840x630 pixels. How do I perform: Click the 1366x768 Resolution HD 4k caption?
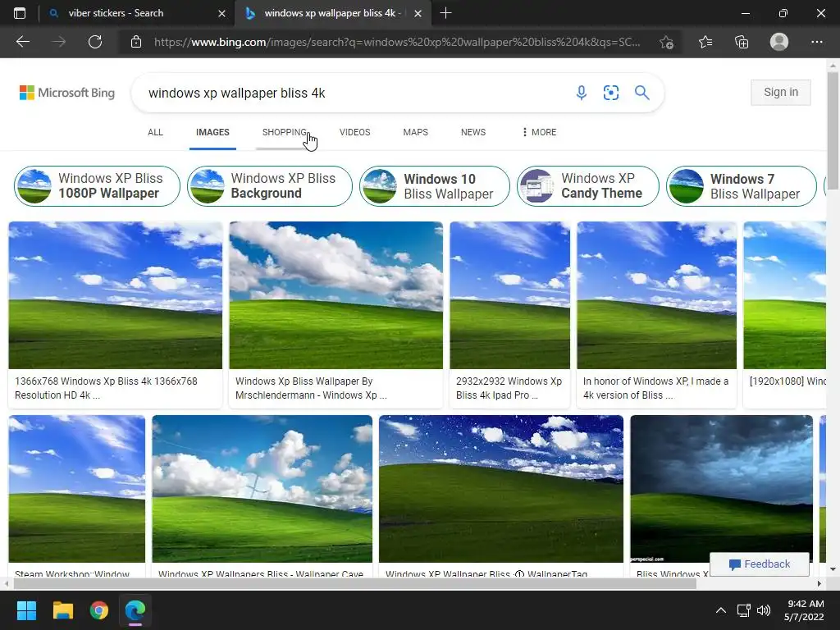[x=106, y=388]
